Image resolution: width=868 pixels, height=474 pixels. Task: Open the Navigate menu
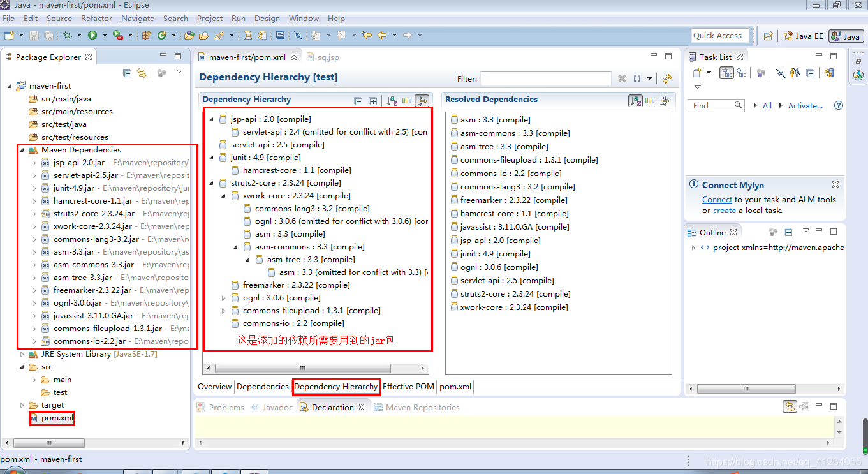click(137, 19)
